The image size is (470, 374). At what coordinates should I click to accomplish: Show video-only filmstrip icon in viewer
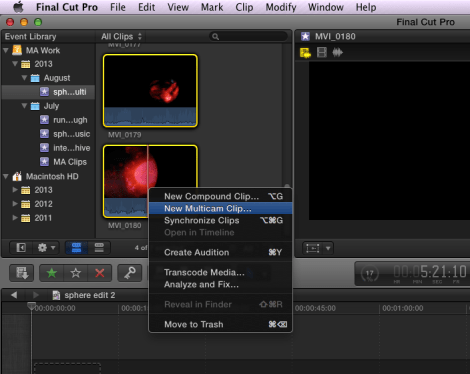pyautogui.click(x=322, y=52)
